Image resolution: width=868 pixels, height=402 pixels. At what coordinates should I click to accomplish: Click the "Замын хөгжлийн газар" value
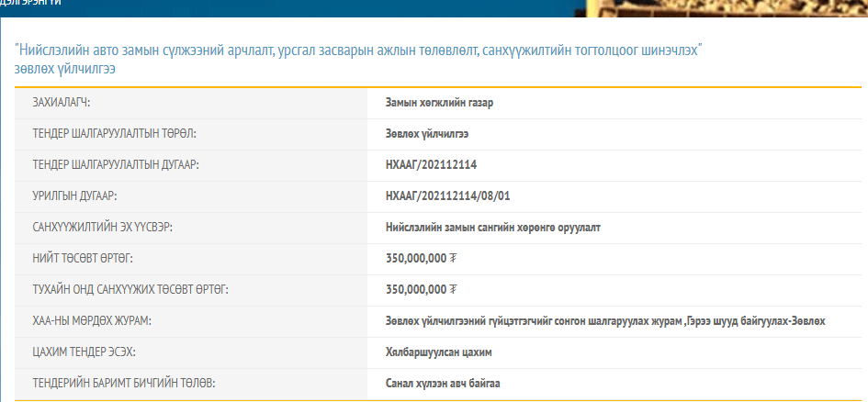[439, 103]
